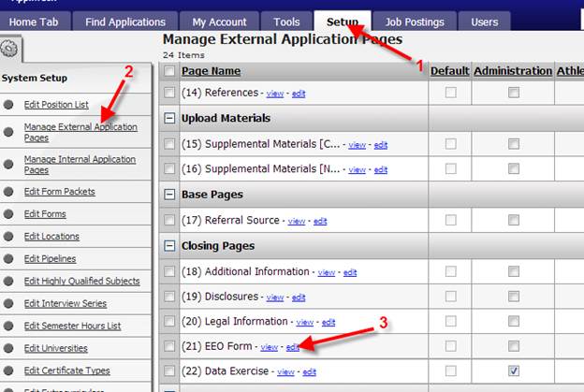Switch to the Job Postings tab
The width and height of the screenshot is (584, 392).
pyautogui.click(x=414, y=22)
